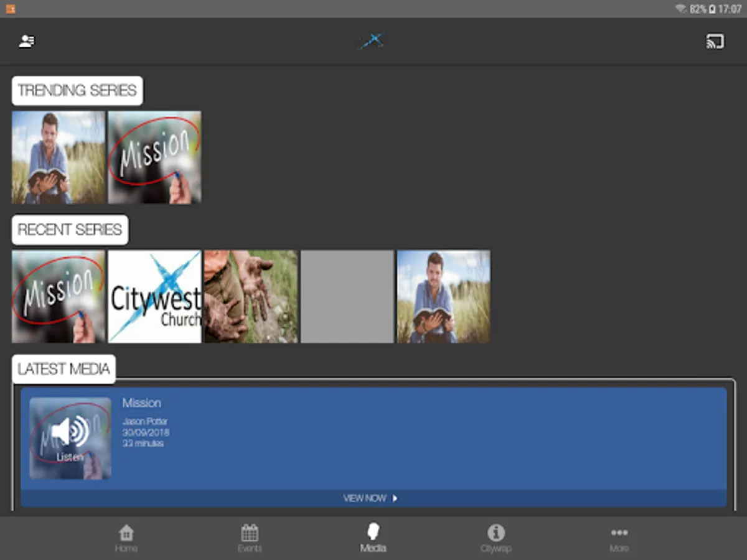The image size is (747, 560).
Task: Tap the VIEW NOW arrow
Action: point(395,498)
